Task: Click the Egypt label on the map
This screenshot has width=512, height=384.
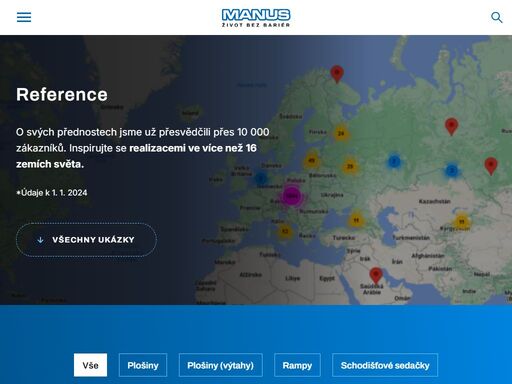Action: (327, 278)
